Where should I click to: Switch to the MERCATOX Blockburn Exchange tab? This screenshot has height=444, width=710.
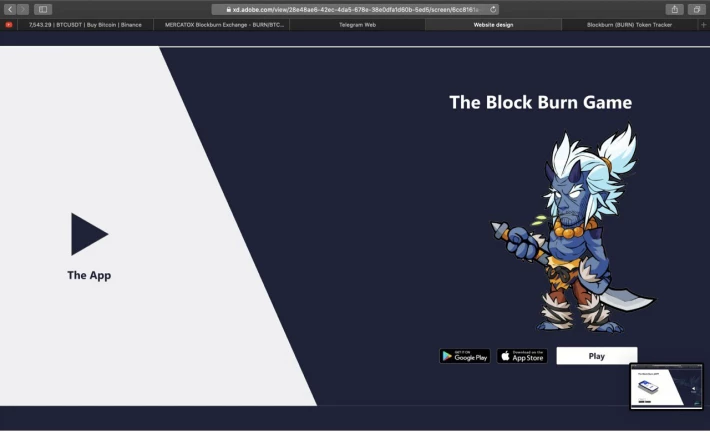(224, 25)
